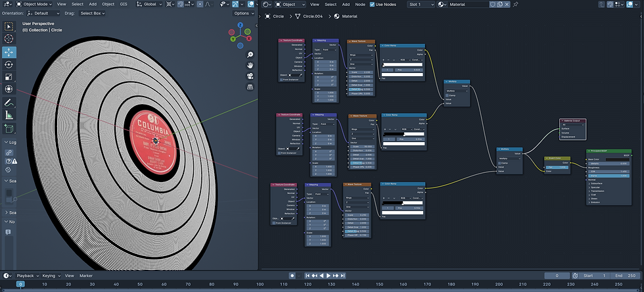Open the timeline Marker menu
644x292 pixels.
click(86, 276)
